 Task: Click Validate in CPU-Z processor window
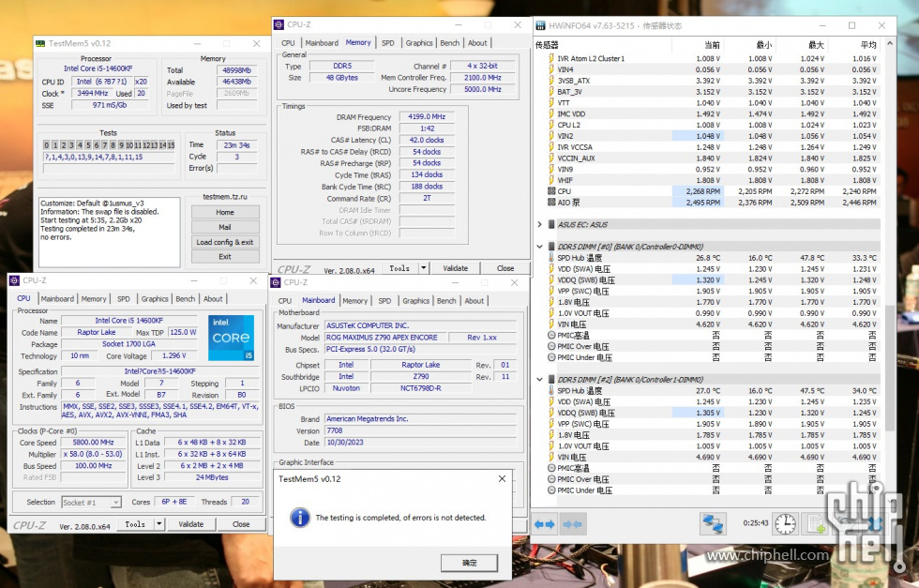point(191,524)
